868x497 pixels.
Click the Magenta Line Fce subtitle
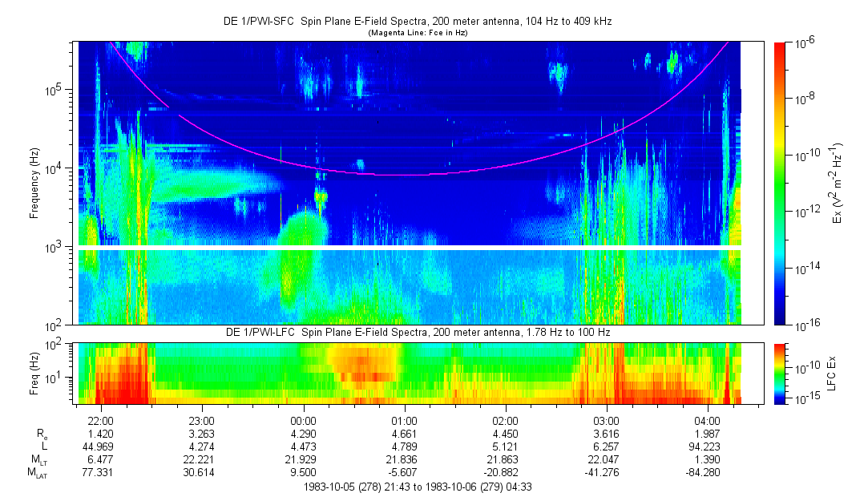click(x=418, y=33)
